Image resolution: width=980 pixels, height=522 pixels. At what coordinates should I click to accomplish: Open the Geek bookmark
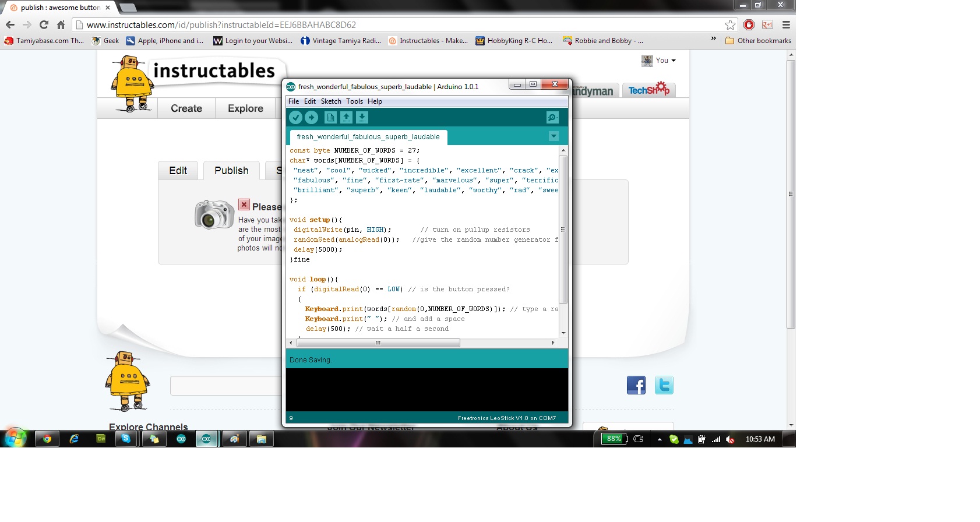[105, 41]
